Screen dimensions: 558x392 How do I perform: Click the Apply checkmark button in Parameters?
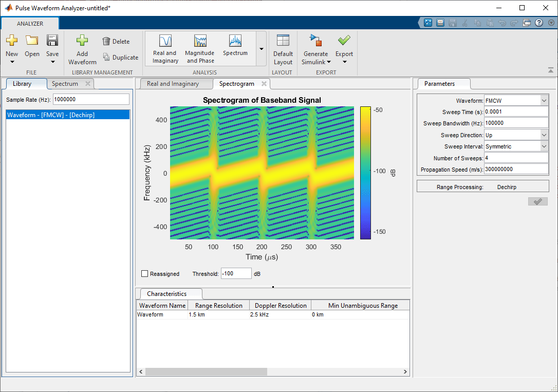537,201
